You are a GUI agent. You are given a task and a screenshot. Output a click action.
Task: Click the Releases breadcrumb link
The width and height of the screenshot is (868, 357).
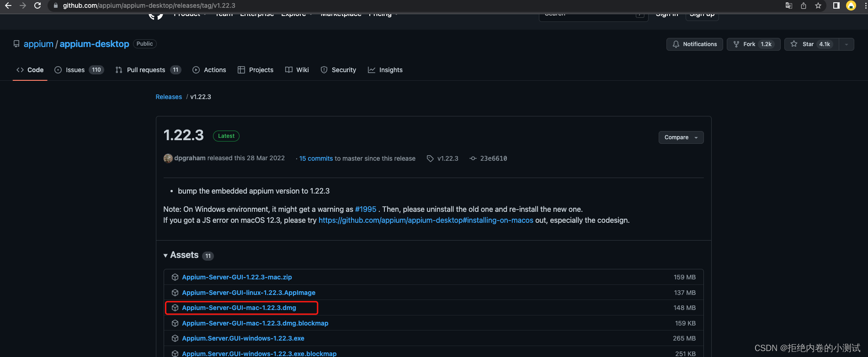point(169,97)
